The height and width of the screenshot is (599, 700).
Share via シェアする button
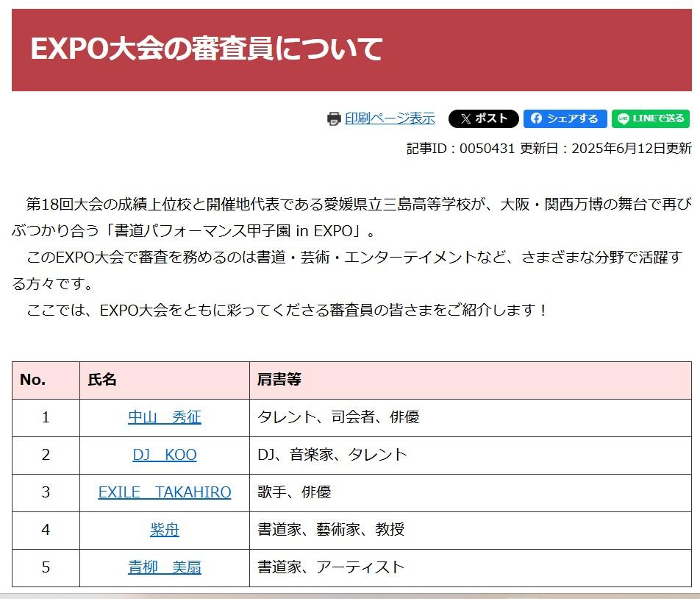[x=565, y=118]
